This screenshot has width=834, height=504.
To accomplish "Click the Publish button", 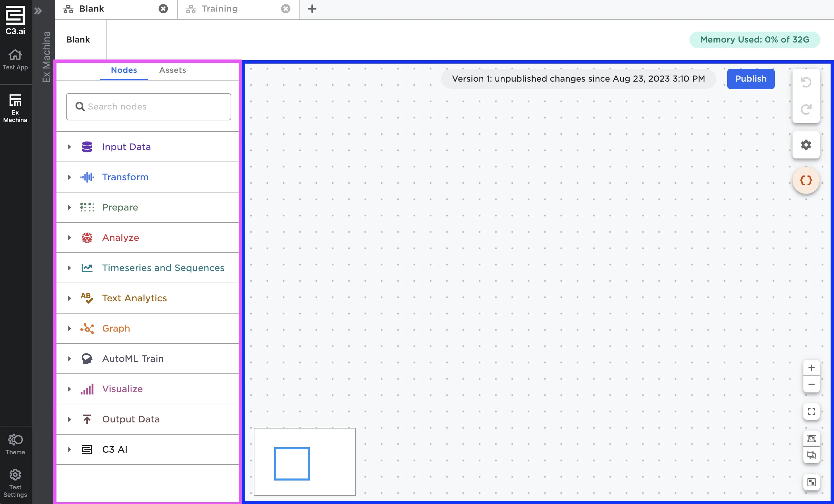I will 751,79.
